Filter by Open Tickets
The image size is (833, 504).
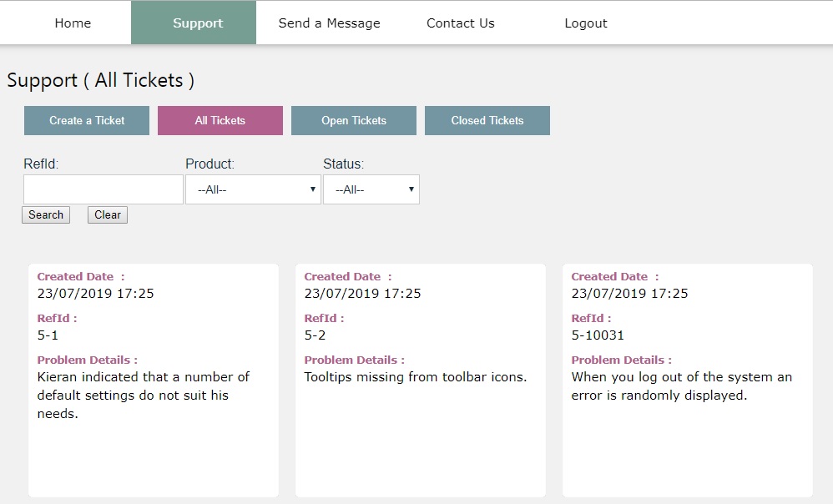tap(354, 120)
